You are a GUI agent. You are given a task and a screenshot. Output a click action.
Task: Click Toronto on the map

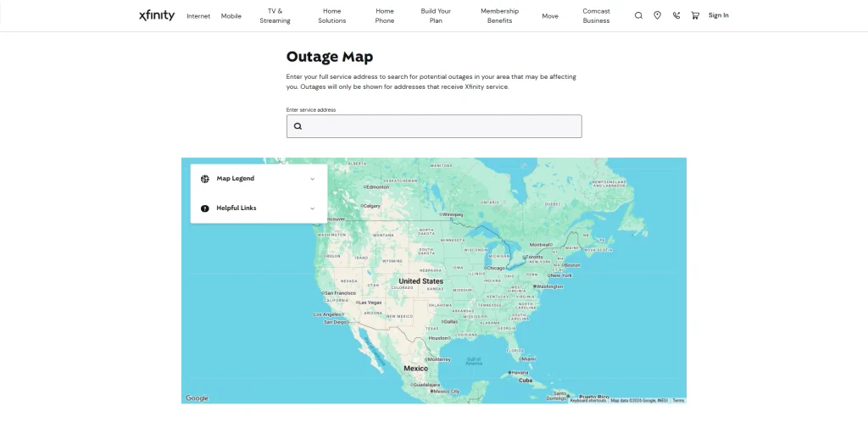coord(532,257)
